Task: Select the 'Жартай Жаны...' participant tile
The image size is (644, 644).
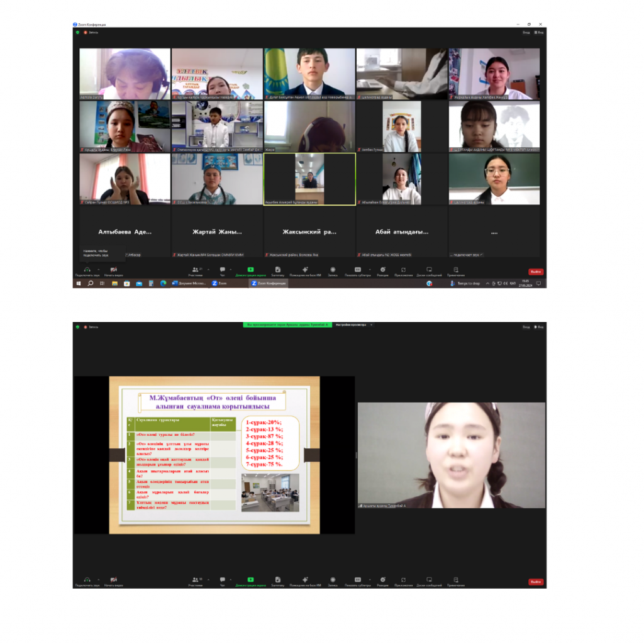Action: pyautogui.click(x=217, y=231)
